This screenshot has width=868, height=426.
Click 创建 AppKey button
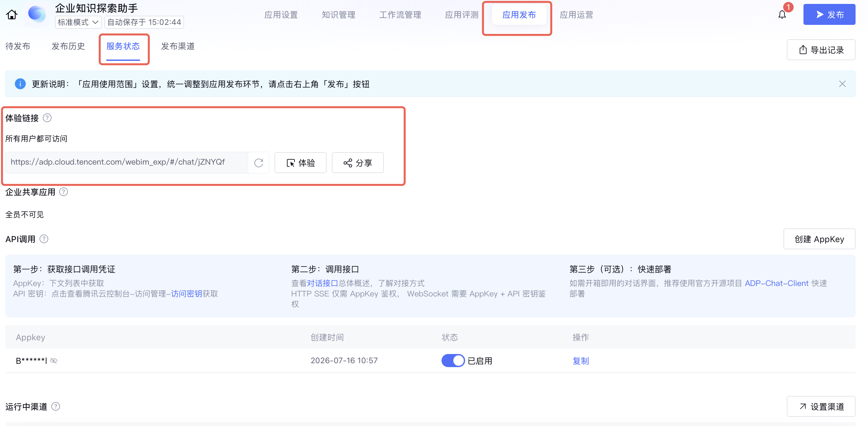point(820,239)
